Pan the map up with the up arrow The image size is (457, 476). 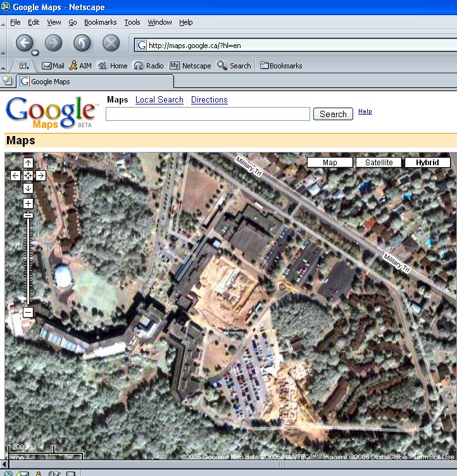pyautogui.click(x=28, y=163)
